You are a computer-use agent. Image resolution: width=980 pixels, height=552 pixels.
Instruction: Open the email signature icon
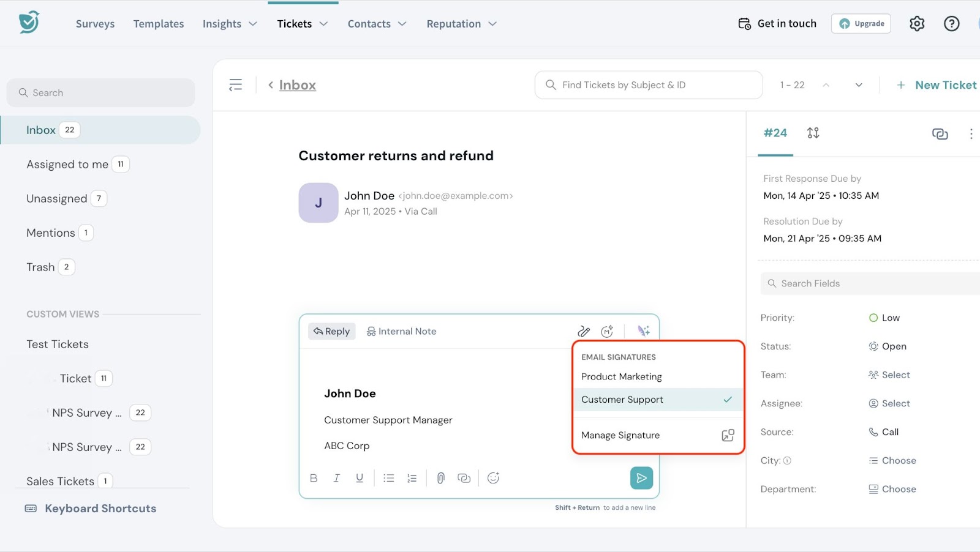pyautogui.click(x=584, y=331)
